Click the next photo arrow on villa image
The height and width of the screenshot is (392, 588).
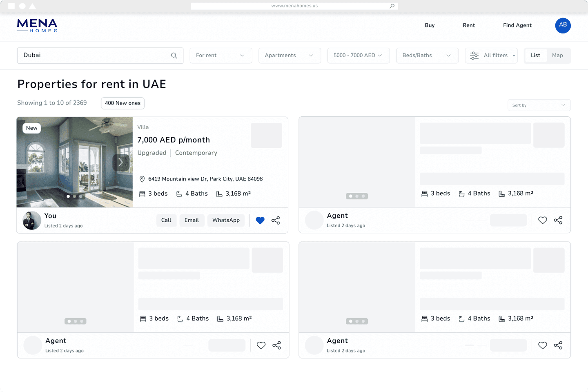(120, 163)
